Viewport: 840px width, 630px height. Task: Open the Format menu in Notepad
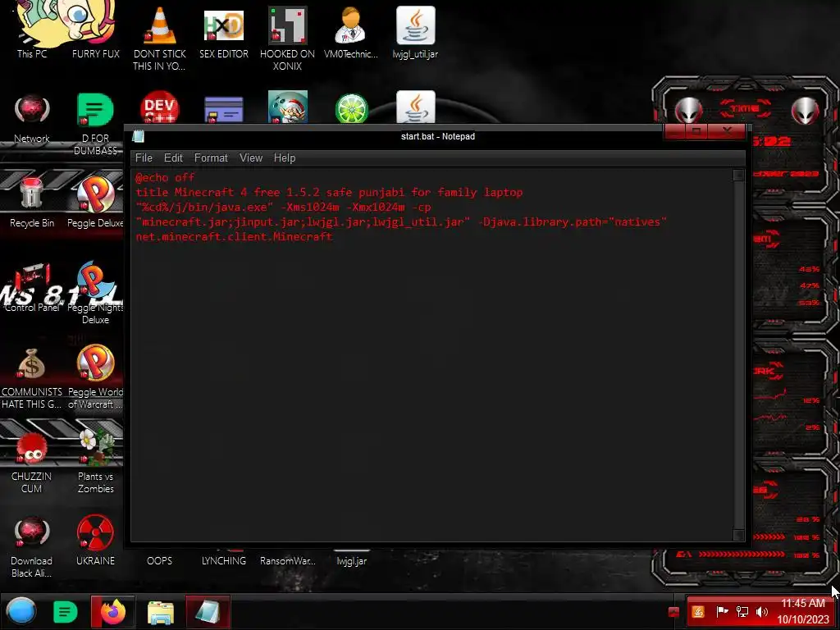pos(211,158)
